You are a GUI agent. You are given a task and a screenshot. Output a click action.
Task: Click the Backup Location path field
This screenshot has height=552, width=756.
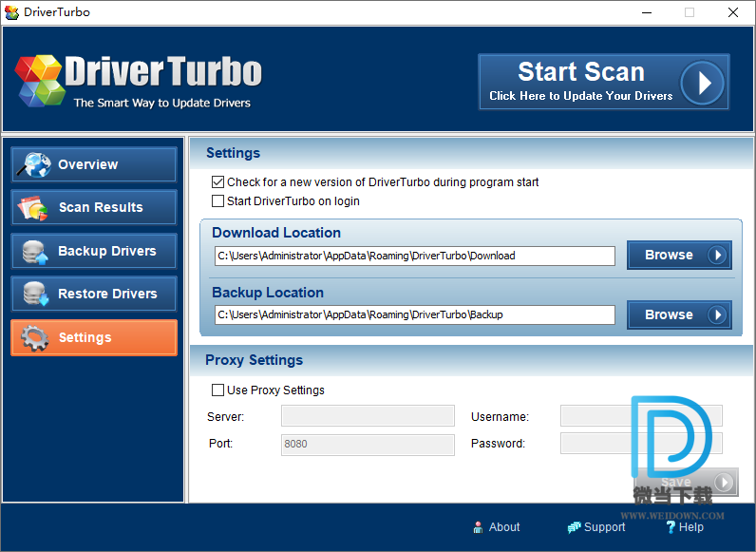point(415,314)
